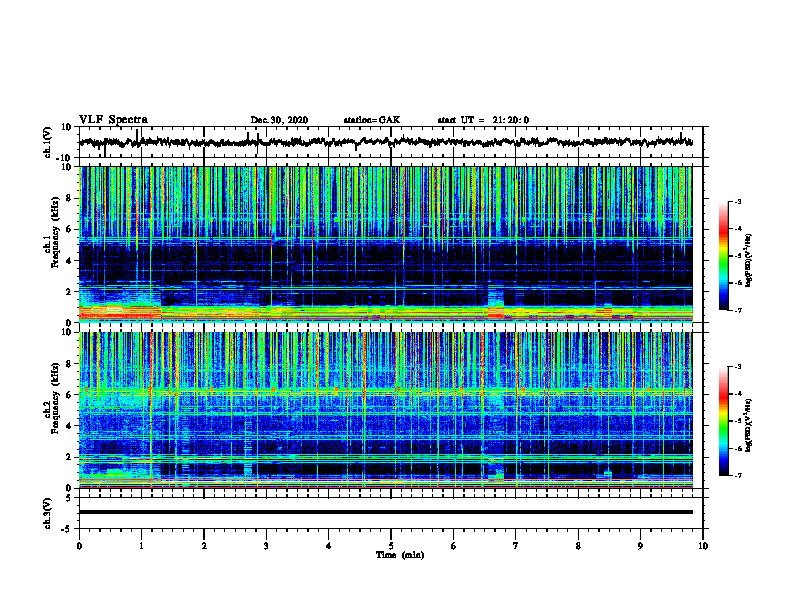This screenshot has height=612, width=792.
Task: Click the ch.2 spectrogram color scale bar
Action: pos(723,421)
